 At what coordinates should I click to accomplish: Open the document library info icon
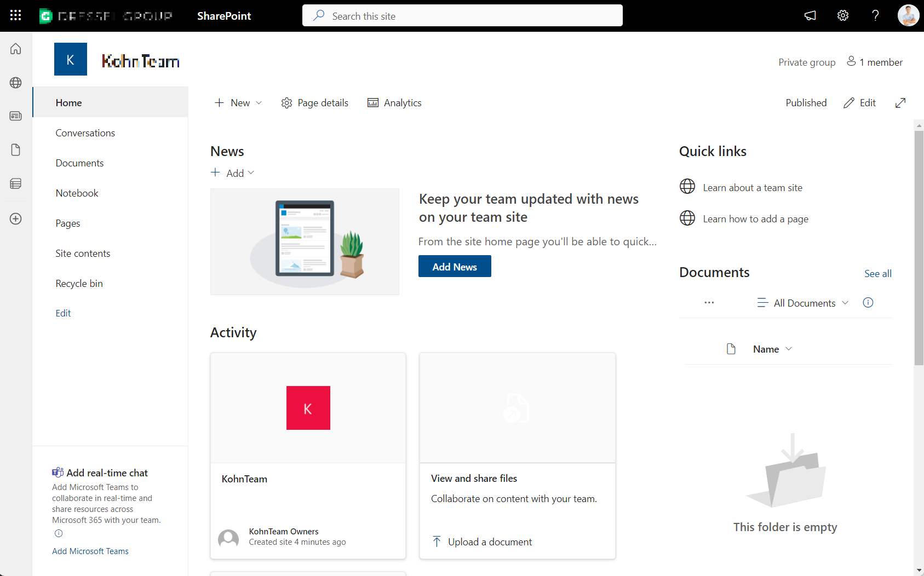pos(868,302)
